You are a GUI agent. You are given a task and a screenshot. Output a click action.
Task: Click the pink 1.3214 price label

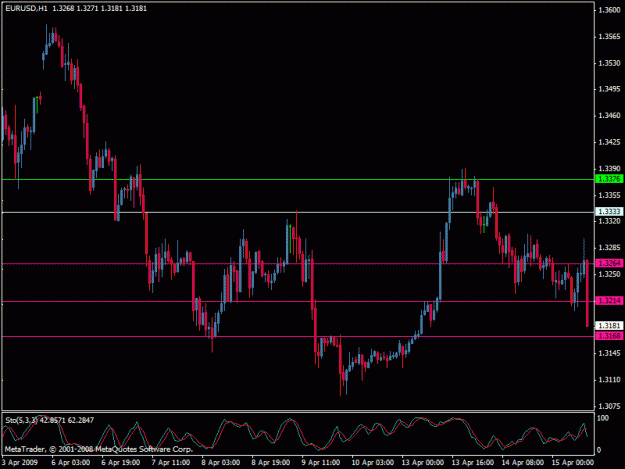[x=609, y=301]
